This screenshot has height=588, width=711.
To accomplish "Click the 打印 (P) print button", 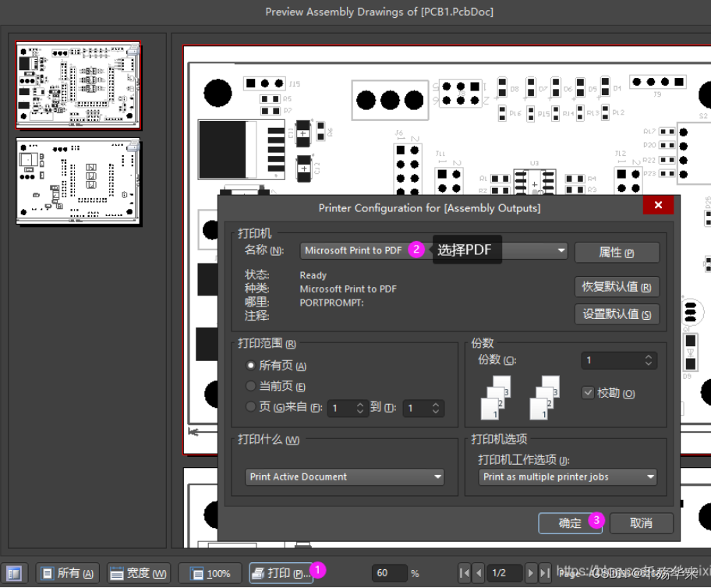I will click(x=281, y=573).
